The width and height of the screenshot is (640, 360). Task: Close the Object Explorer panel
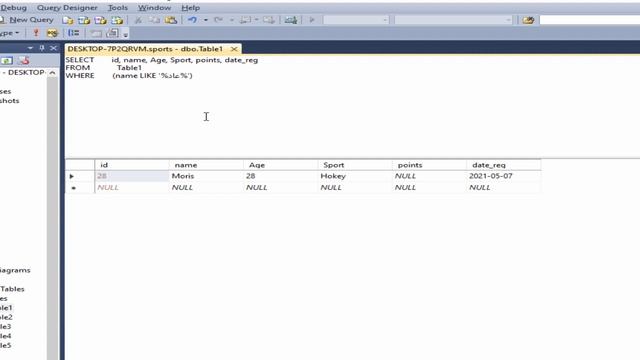[x=53, y=48]
